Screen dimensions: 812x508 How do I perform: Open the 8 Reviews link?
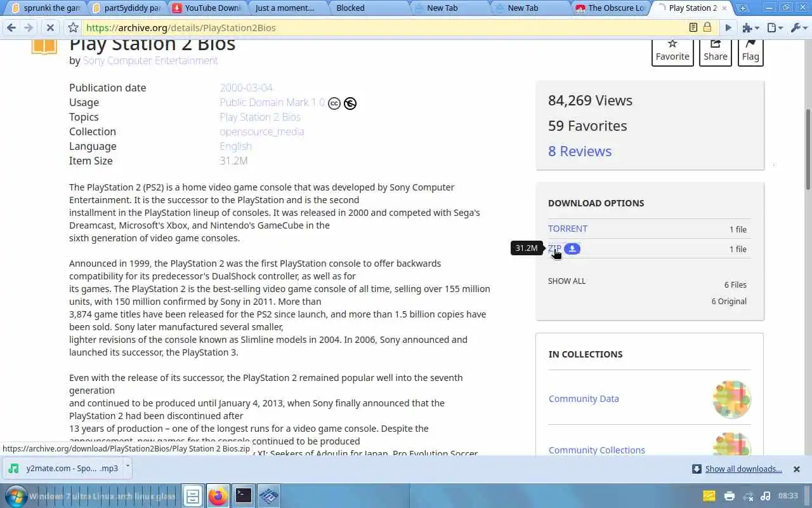tap(580, 151)
